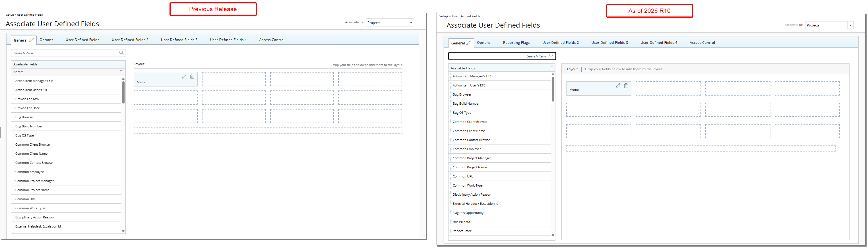Click scroll-up arrow of field list, 2026 R10 panel

(553, 74)
